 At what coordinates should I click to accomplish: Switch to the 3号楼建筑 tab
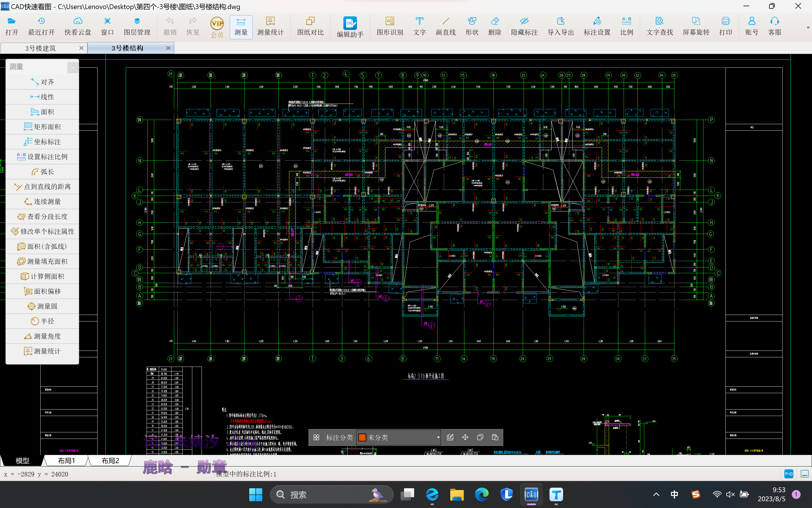(x=40, y=48)
